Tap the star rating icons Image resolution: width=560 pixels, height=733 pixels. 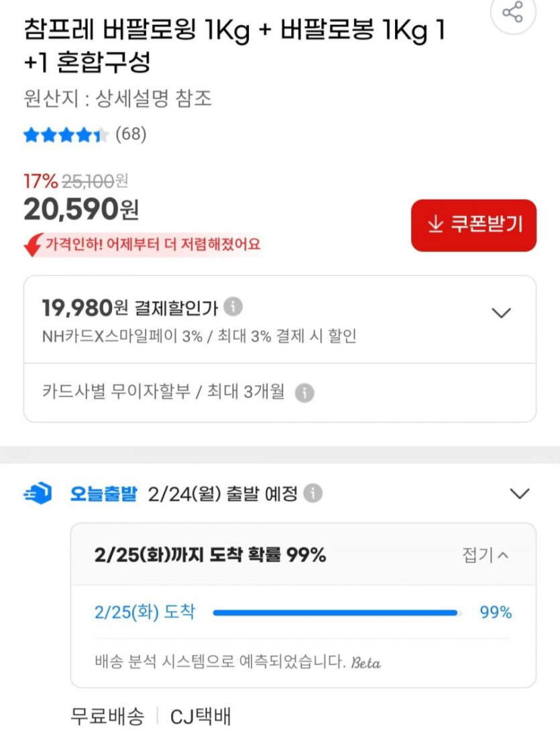(65, 135)
